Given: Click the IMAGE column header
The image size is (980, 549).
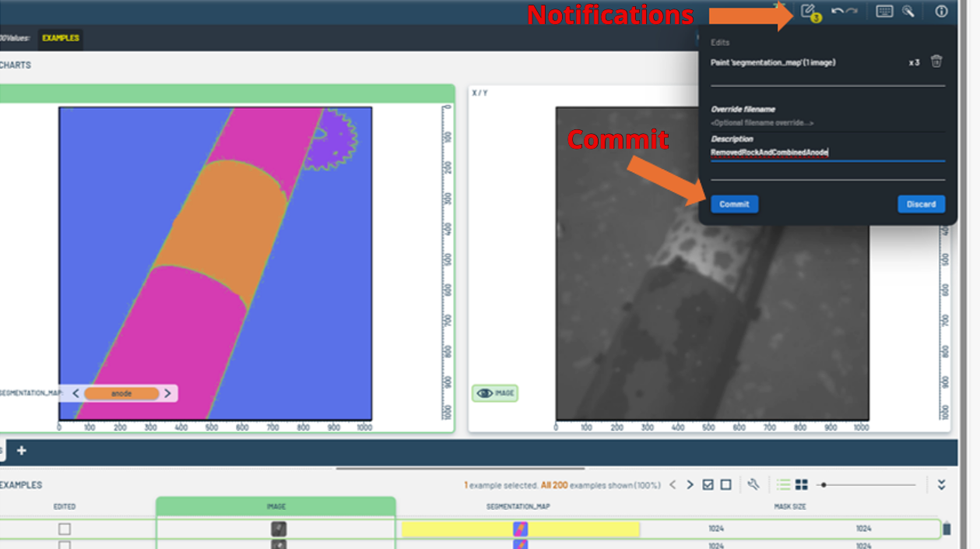Looking at the screenshot, I should point(276,506).
